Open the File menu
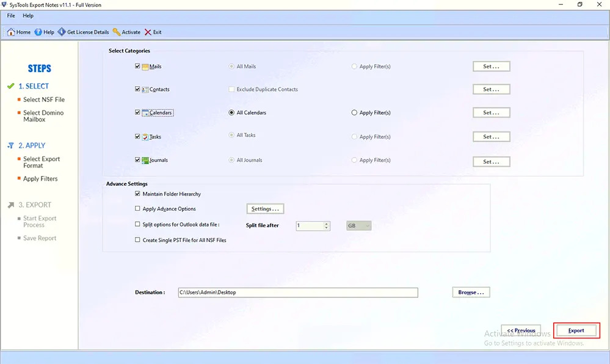The height and width of the screenshot is (364, 610). tap(11, 15)
